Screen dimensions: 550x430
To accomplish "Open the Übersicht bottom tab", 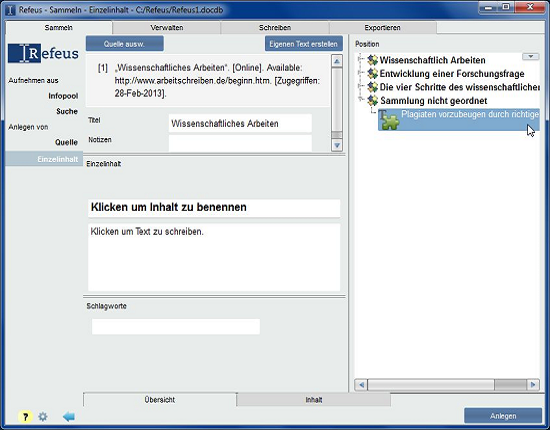I will pos(160,399).
